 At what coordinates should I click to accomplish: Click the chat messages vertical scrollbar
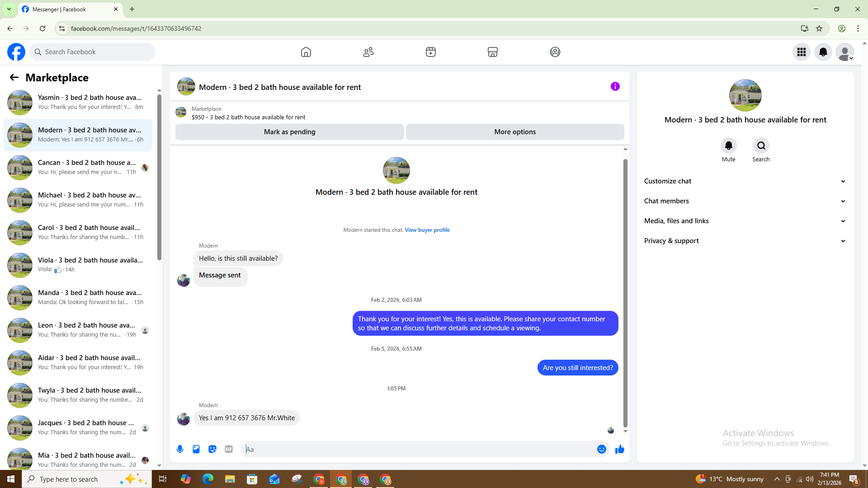pos(625,293)
